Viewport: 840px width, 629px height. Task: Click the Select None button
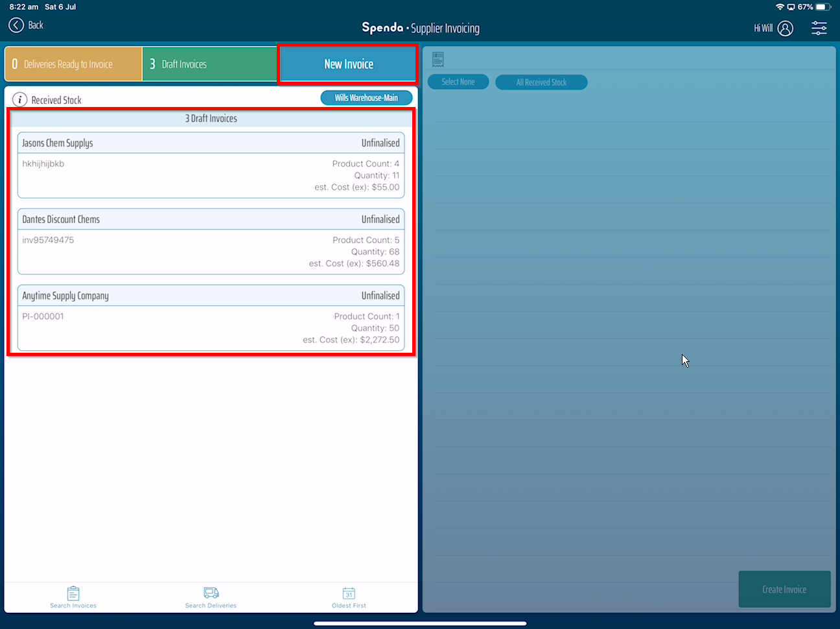(458, 82)
